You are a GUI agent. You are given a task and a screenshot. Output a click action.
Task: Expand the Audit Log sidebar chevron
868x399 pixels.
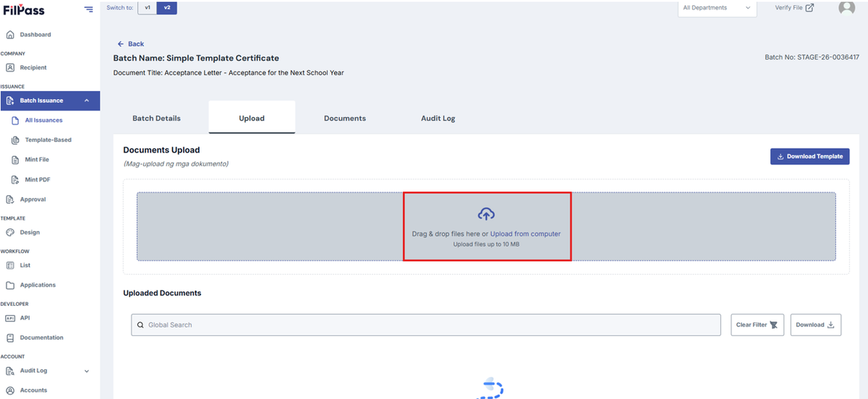[x=87, y=371]
